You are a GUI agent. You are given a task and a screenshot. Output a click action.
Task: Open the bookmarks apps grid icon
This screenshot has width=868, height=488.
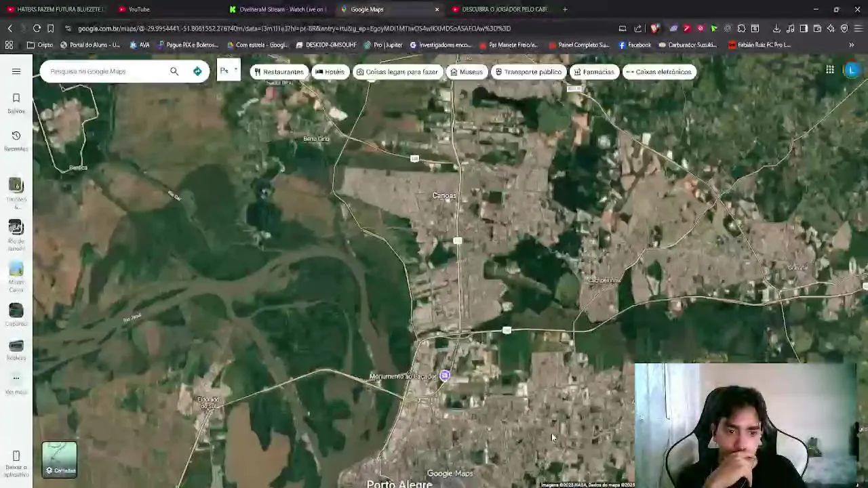coord(9,45)
